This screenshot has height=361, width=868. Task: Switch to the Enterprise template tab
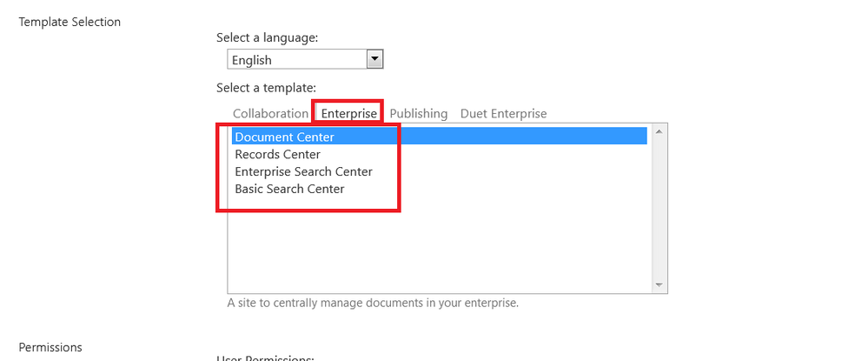[348, 114]
